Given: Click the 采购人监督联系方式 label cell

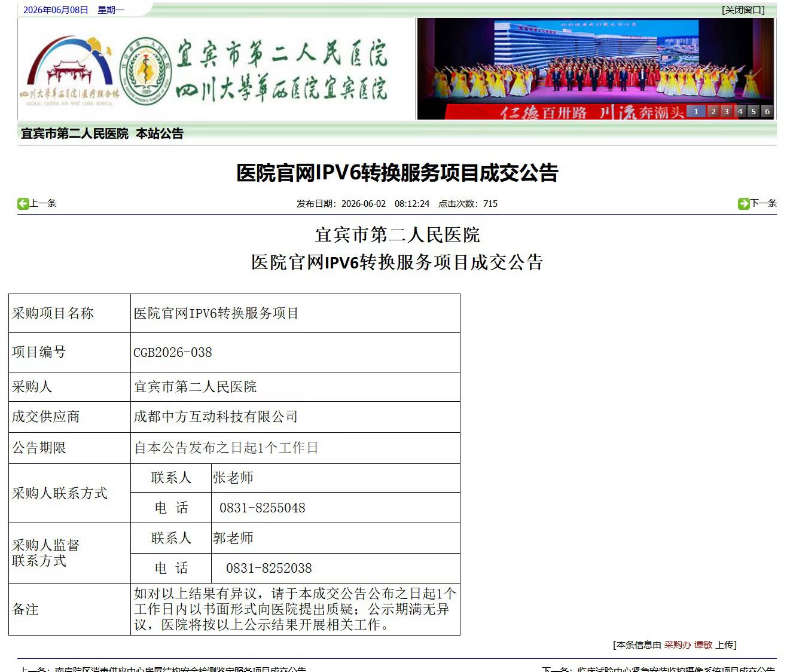Looking at the screenshot, I should (x=70, y=553).
